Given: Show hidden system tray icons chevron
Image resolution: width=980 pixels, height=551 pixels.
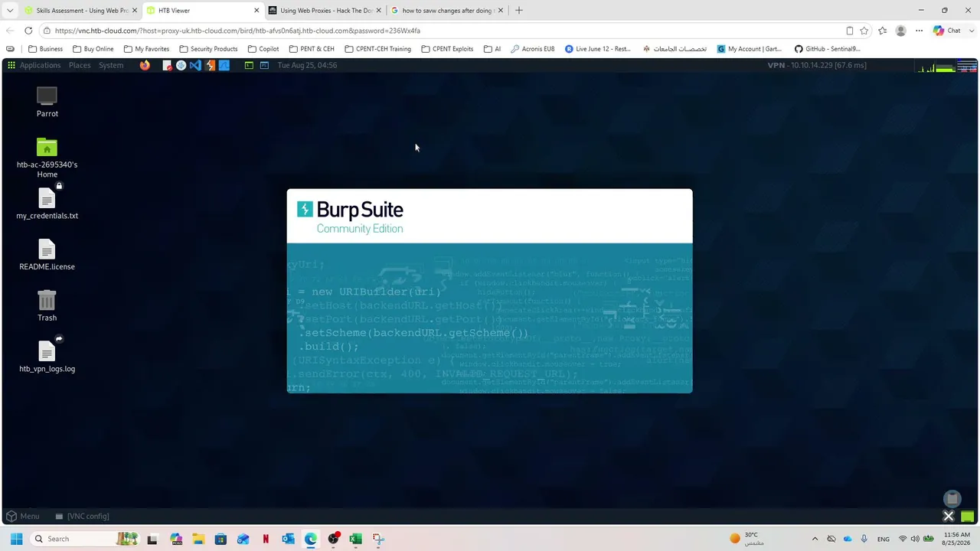Looking at the screenshot, I should [x=815, y=539].
